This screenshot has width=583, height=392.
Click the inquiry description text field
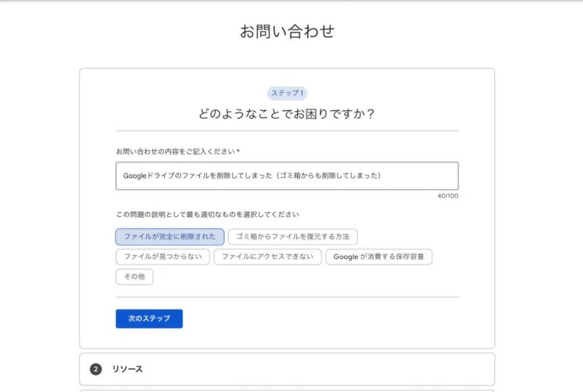(287, 176)
